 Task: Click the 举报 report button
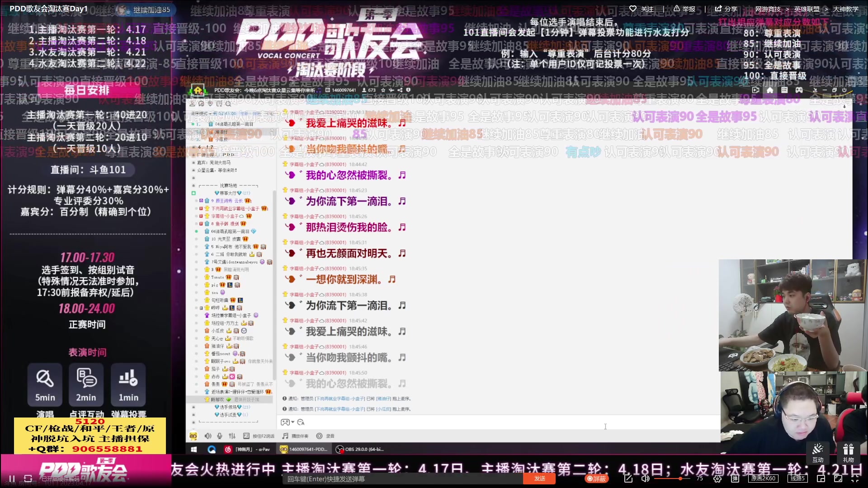tap(684, 9)
